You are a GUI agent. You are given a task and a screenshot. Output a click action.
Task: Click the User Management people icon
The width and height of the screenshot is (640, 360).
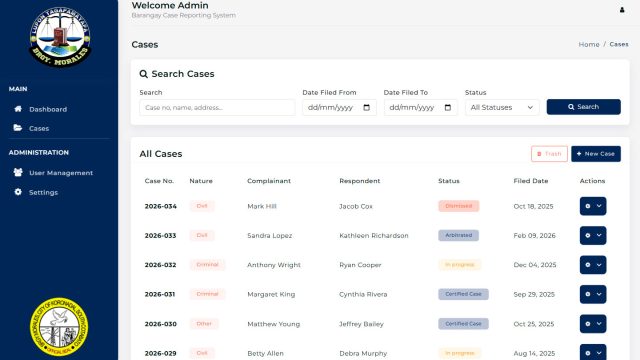click(18, 172)
